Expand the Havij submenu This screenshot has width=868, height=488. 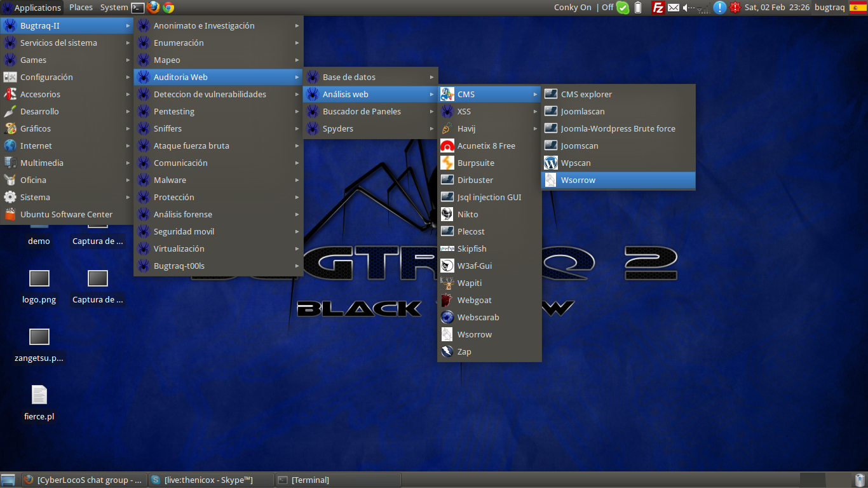489,128
